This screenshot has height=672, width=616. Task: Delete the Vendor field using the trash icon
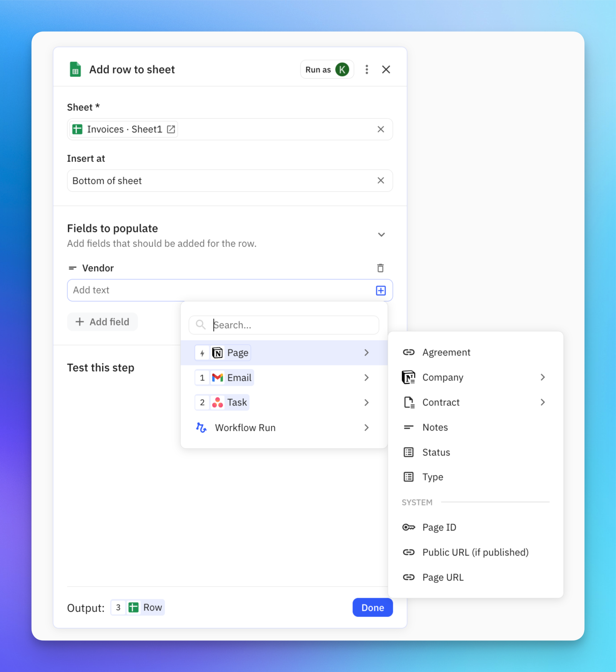click(x=381, y=268)
